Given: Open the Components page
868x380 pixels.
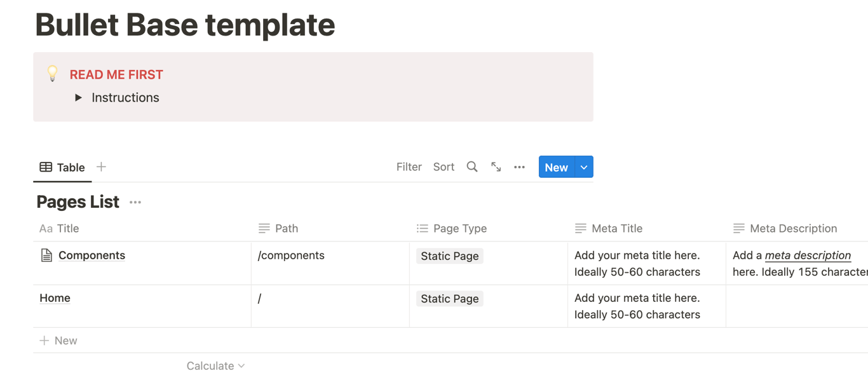Looking at the screenshot, I should [92, 255].
